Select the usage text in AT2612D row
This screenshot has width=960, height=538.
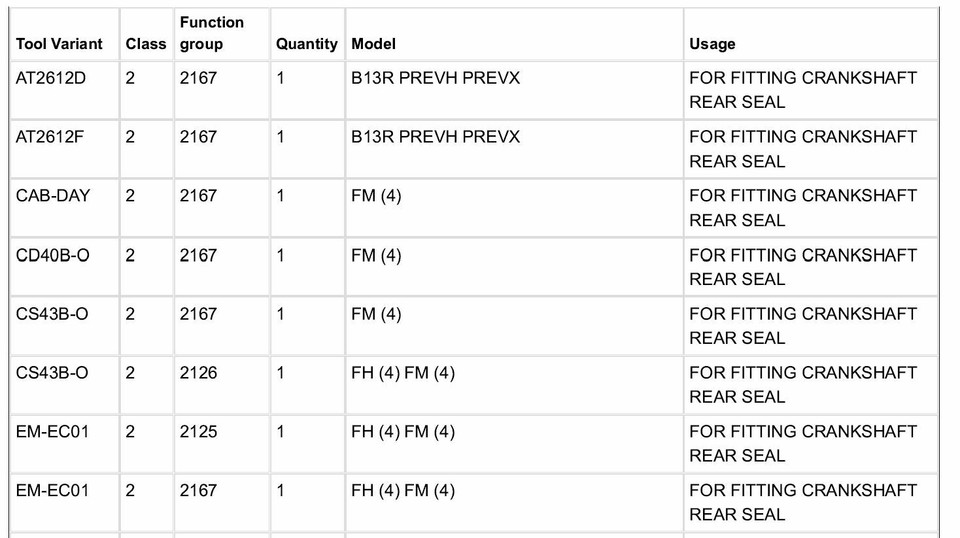coord(802,90)
